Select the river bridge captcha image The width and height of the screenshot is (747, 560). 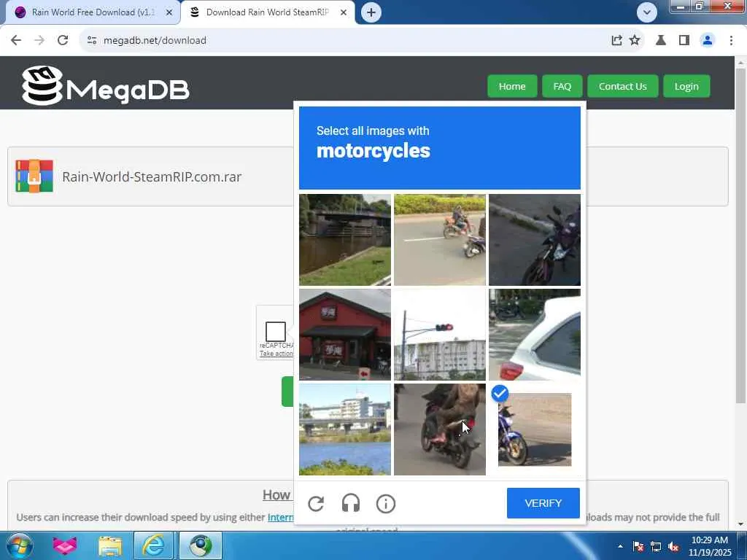point(345,239)
